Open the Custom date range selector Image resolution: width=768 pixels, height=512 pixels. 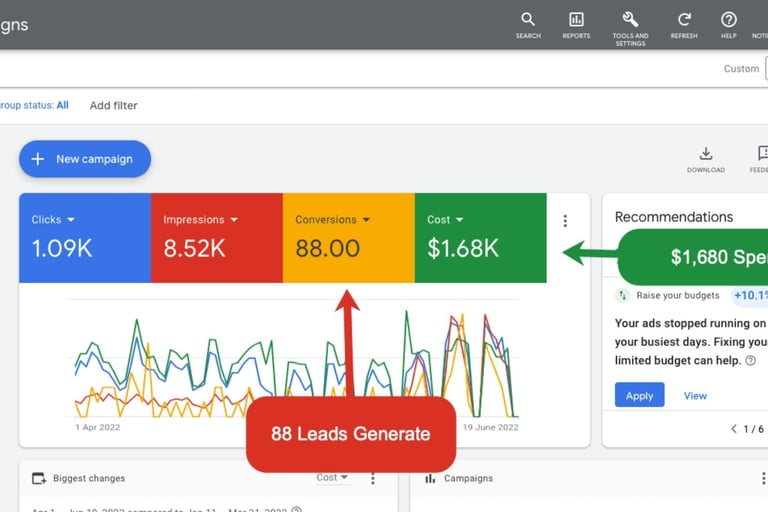(741, 69)
